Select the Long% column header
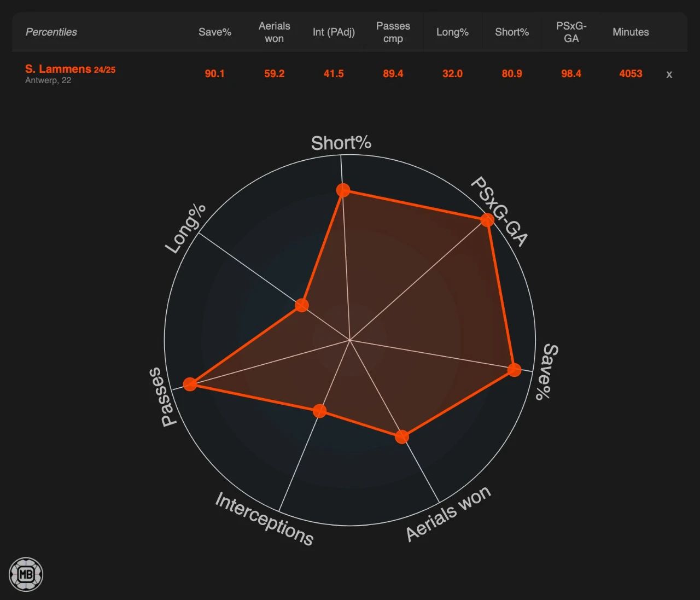Image resolution: width=700 pixels, height=600 pixels. (x=452, y=32)
